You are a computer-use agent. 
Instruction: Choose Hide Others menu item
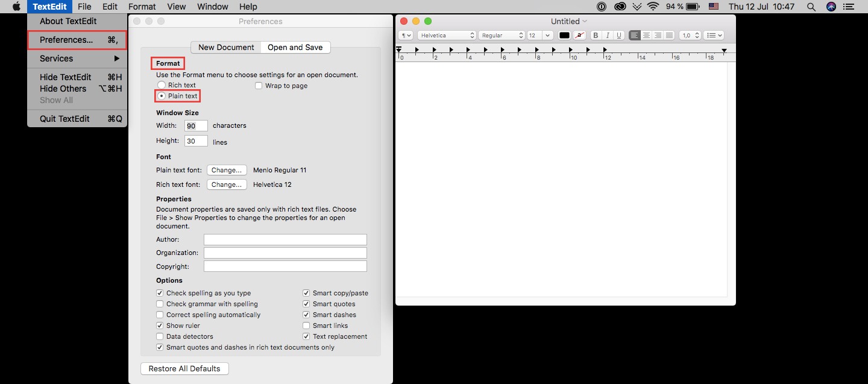tap(77, 89)
